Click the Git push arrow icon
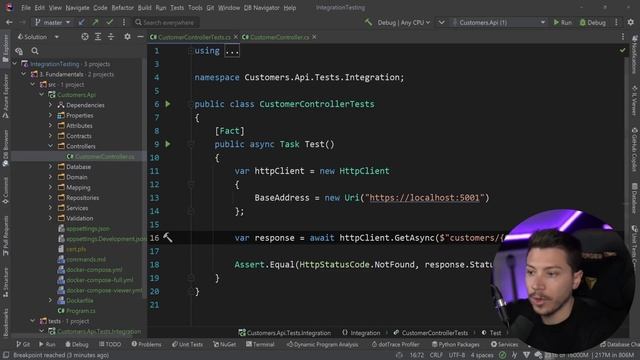640x360 pixels. (x=95, y=22)
